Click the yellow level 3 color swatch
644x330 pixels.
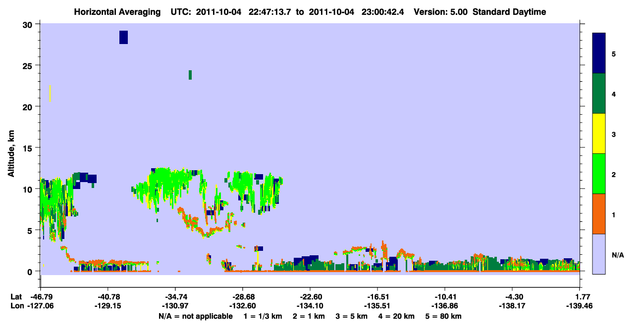[599, 134]
